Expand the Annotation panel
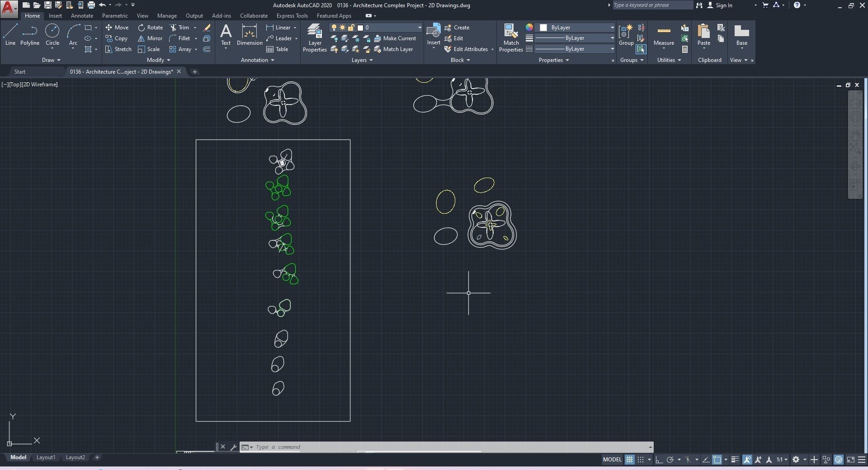Viewport: 868px width, 470px height. pos(258,60)
